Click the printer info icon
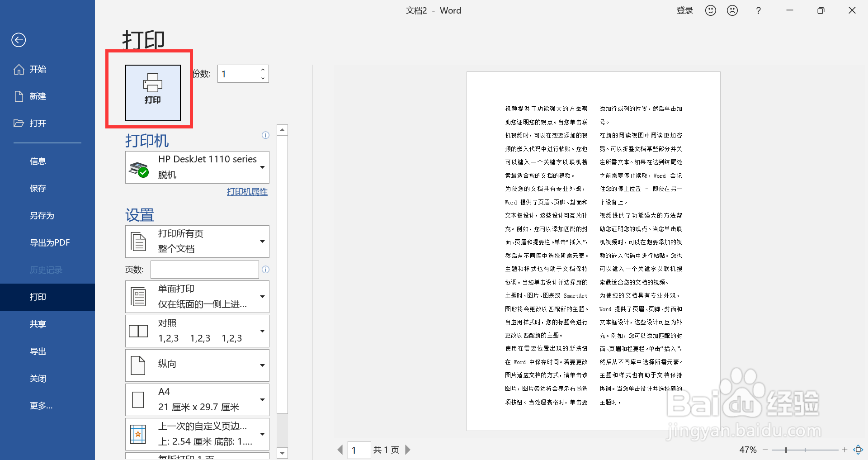 pyautogui.click(x=265, y=135)
